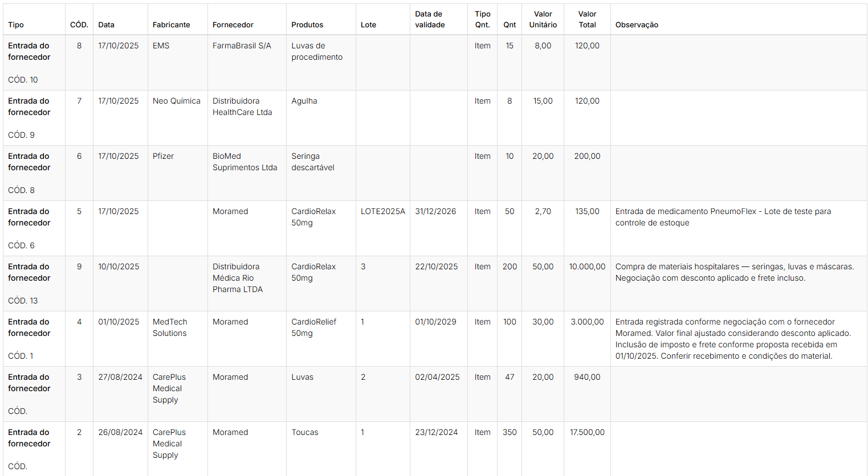Select the Valor Unitário column header
868x476 pixels.
click(x=543, y=19)
